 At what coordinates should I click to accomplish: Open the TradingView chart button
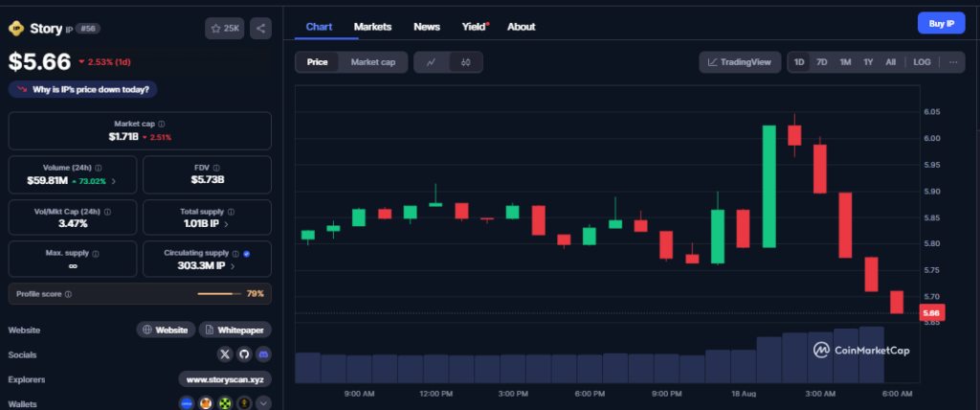tap(740, 62)
